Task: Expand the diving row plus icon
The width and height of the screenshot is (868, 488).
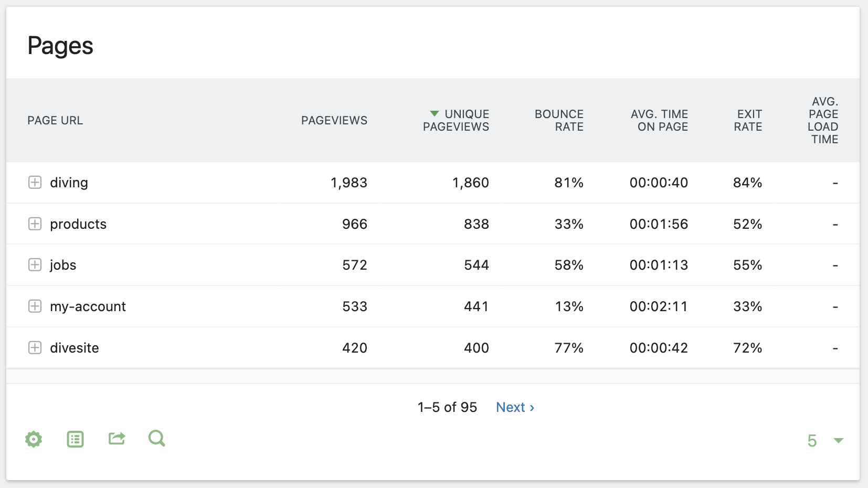Action: (35, 183)
